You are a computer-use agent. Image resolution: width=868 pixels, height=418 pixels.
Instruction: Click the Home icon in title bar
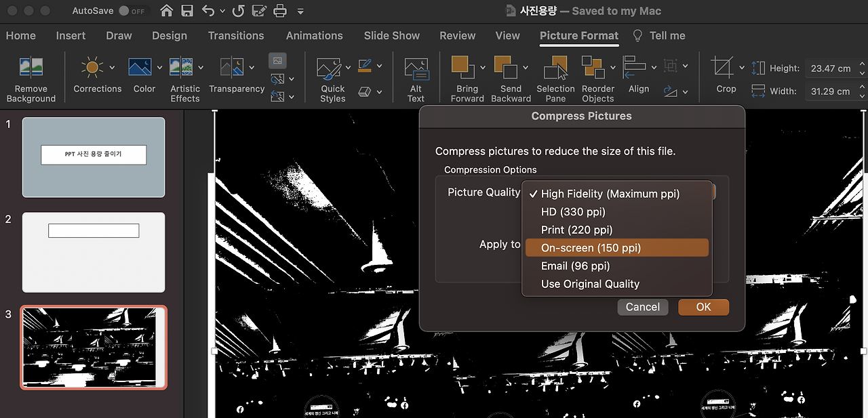[x=166, y=11]
